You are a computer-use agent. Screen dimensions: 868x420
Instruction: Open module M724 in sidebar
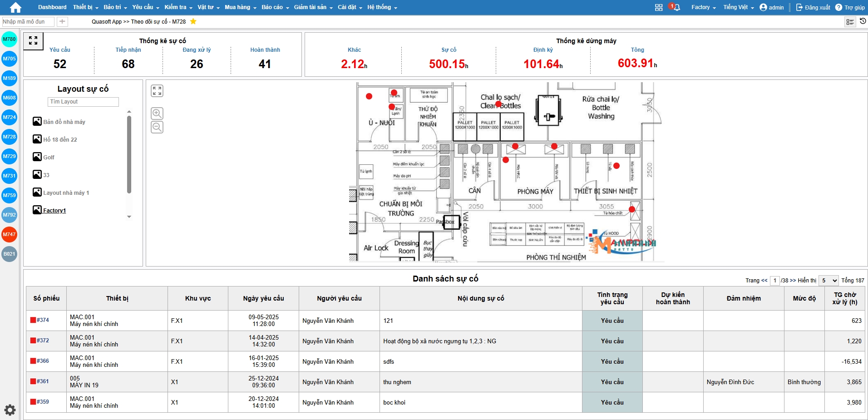9,117
